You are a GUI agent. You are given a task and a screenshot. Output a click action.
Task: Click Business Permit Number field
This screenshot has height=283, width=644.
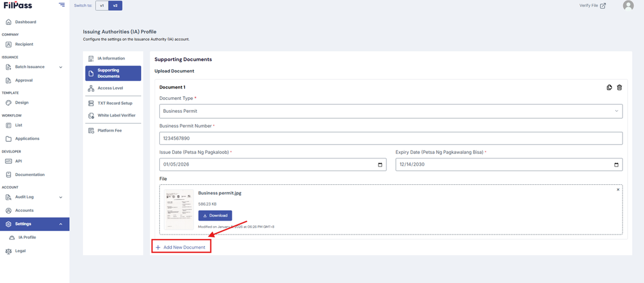(391, 138)
